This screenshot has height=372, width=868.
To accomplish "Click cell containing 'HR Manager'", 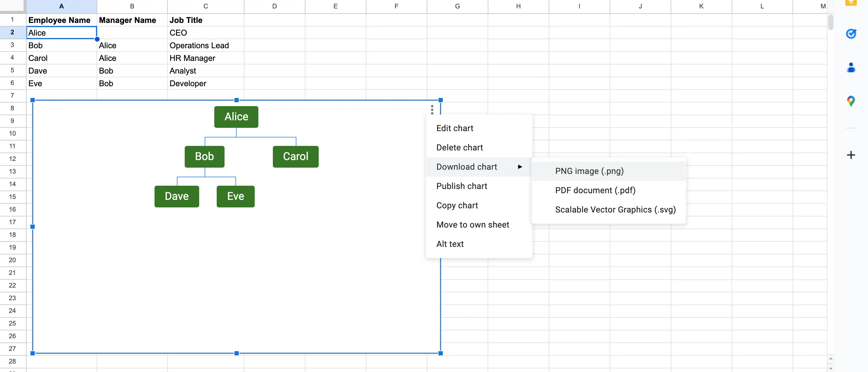I will [x=206, y=58].
